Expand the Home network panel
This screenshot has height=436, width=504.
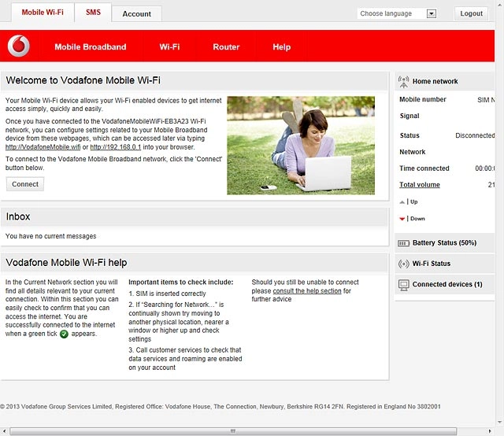point(444,81)
